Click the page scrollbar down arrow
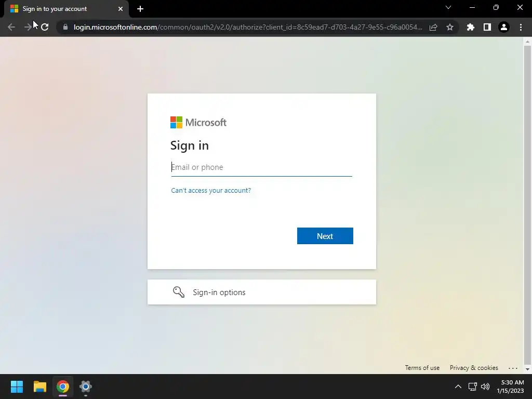 527,369
